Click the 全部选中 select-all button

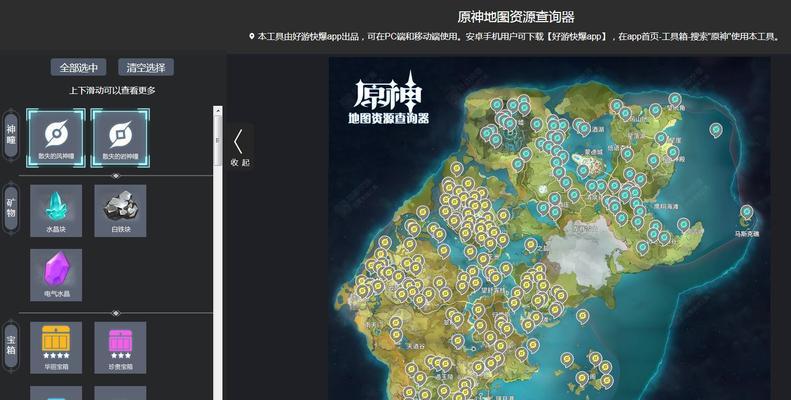(78, 67)
